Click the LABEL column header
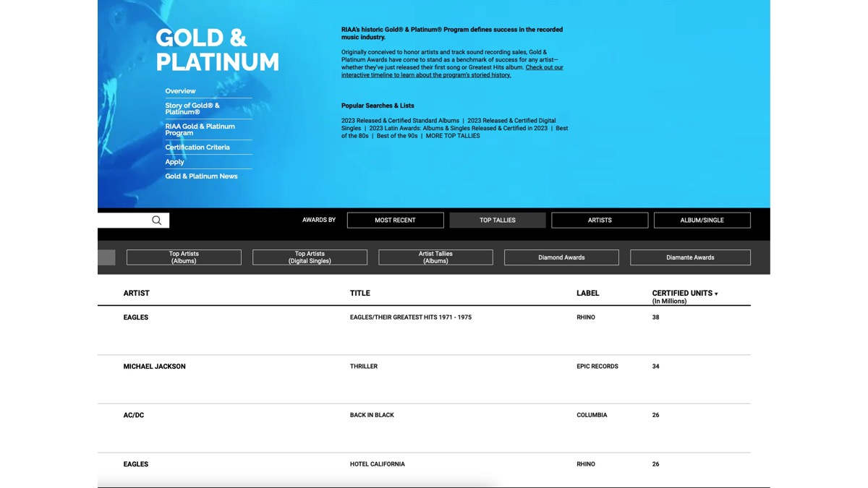Viewport: 868px width, 488px height. tap(588, 294)
